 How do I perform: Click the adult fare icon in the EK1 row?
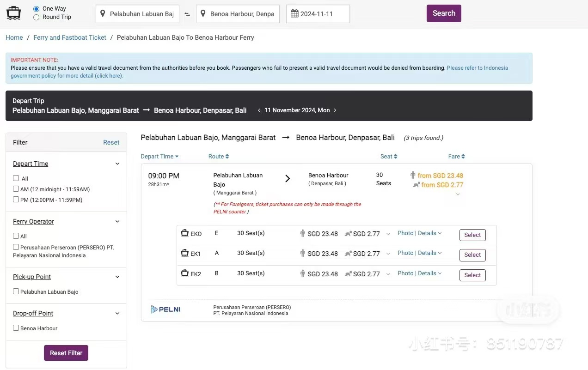point(303,253)
